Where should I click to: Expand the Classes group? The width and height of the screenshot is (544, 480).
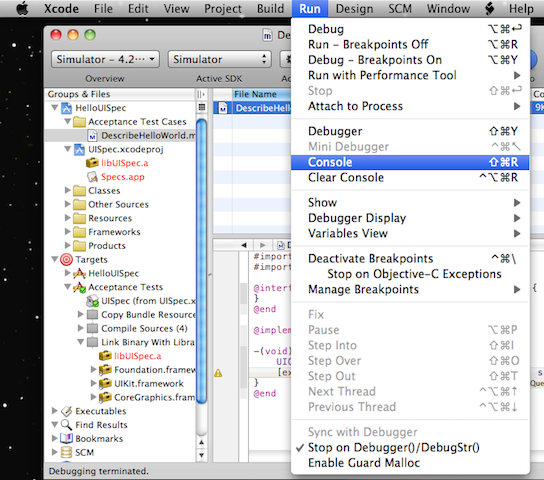pos(68,190)
